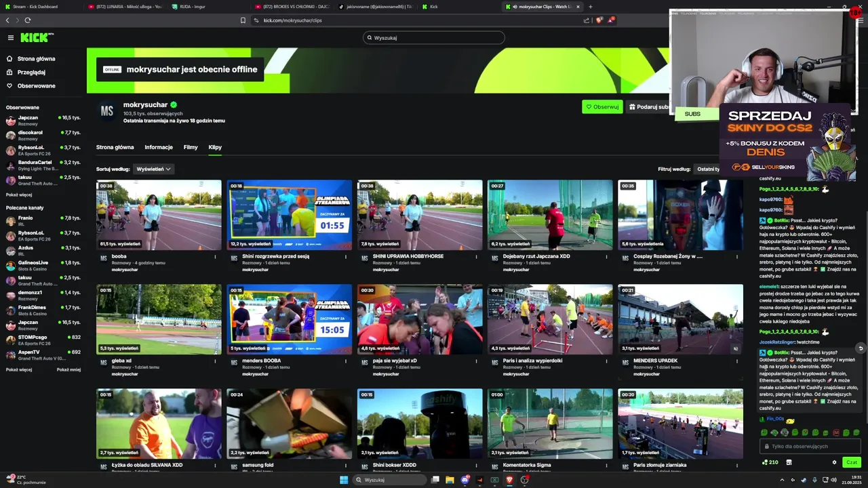Click 'Pokaż mniej' in recommended channels
The width and height of the screenshot is (868, 488).
point(68,369)
